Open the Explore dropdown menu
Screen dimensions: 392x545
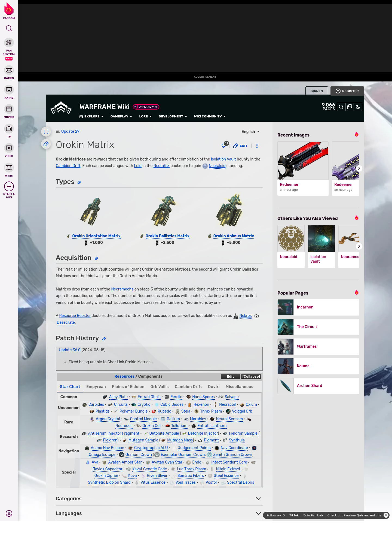[91, 116]
